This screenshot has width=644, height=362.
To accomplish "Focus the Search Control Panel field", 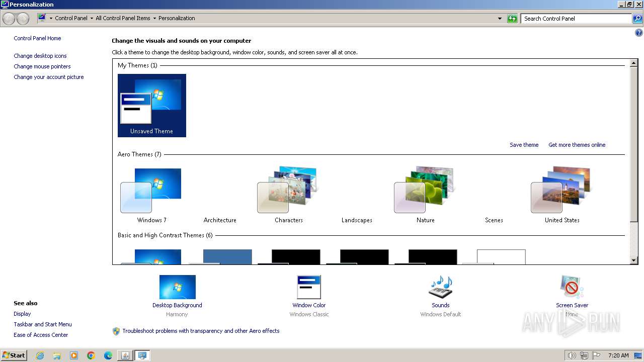I will pos(577,19).
